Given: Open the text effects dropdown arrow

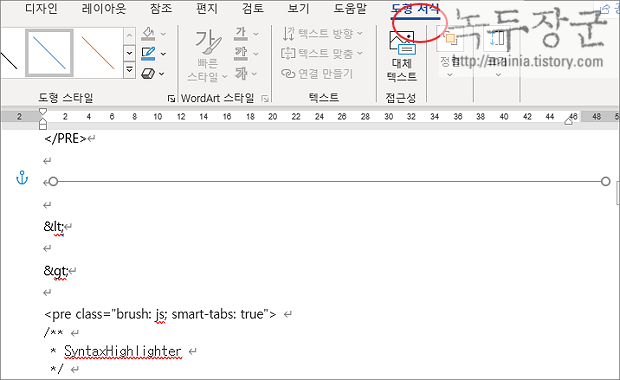Looking at the screenshot, I should [x=254, y=74].
